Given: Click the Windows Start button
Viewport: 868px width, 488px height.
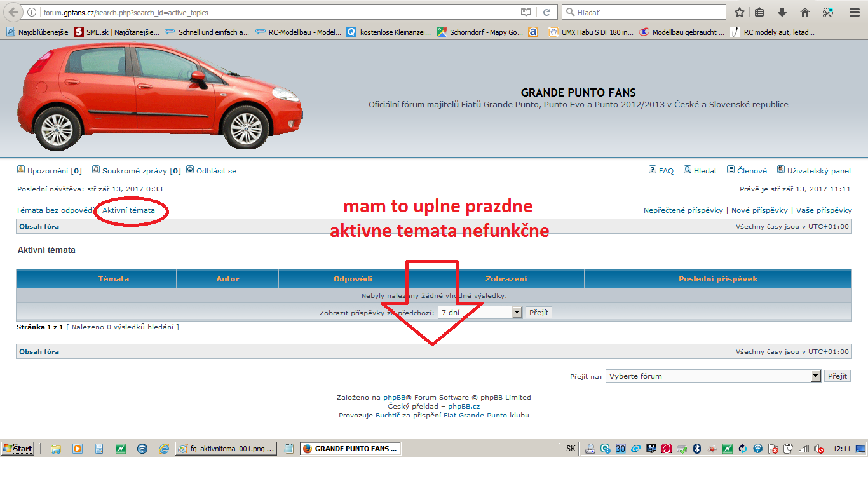Looking at the screenshot, I should point(18,449).
